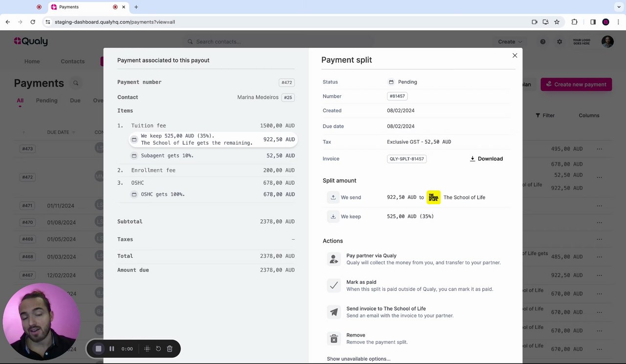Go to the Home nav tab
Screen dimensions: 626x364
32,62
